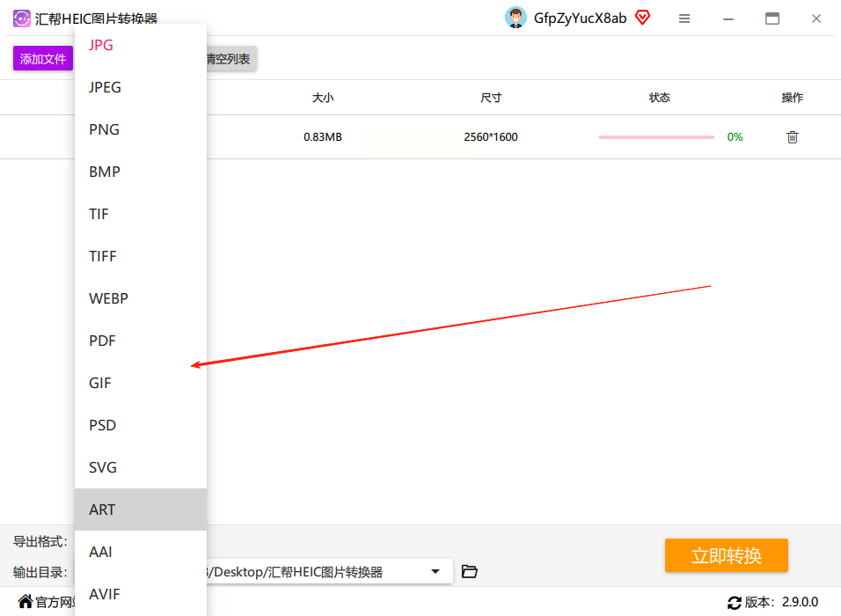The width and height of the screenshot is (841, 616).
Task: Click the app logo icon in title bar
Action: (21, 18)
